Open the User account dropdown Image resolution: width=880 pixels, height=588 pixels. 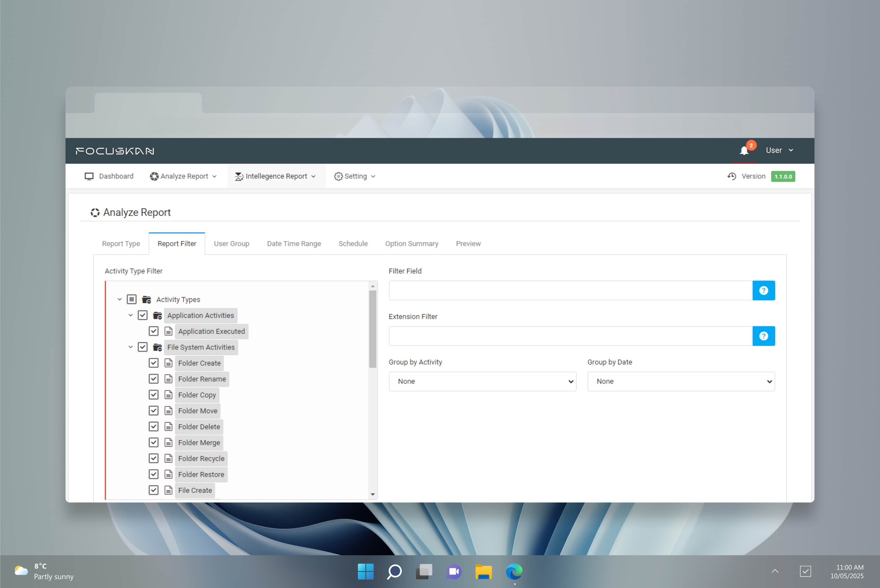click(779, 150)
